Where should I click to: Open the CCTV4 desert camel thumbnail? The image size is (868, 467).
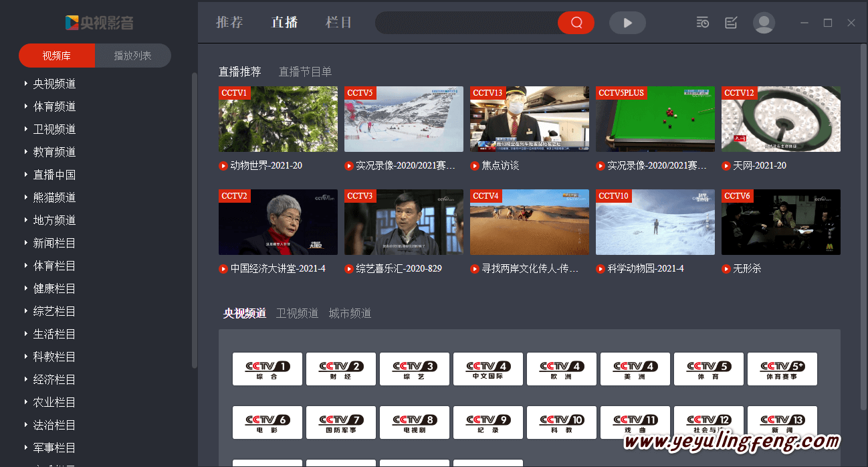tap(530, 222)
